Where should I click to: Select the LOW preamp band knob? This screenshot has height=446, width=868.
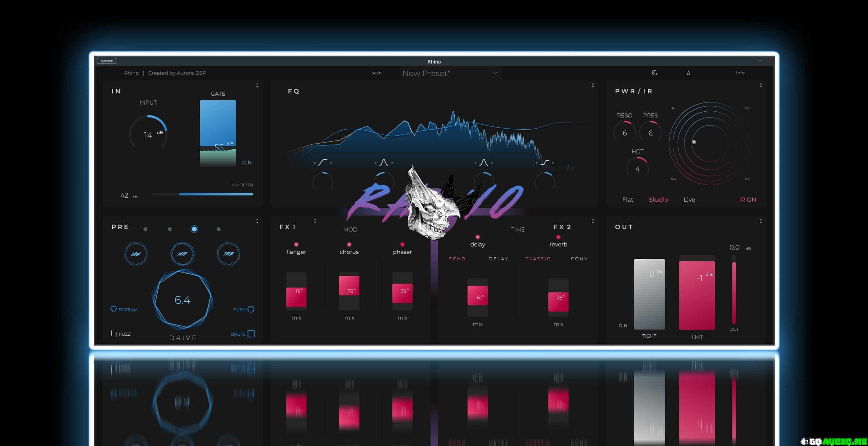coord(136,254)
